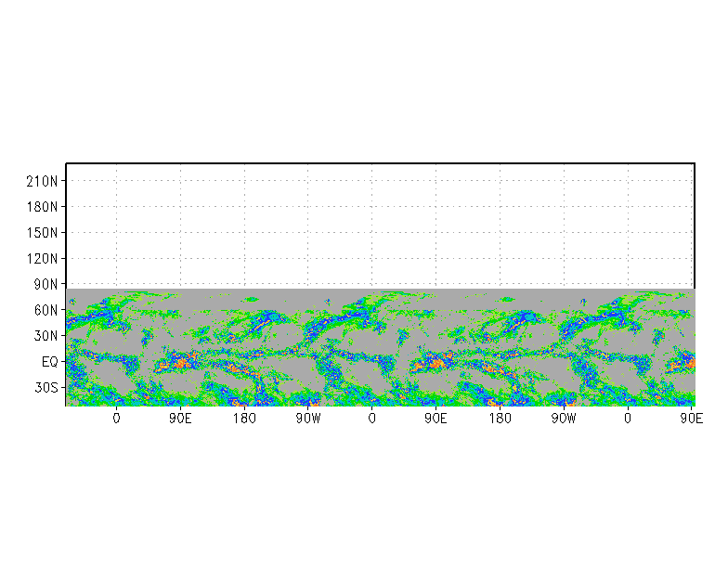The image size is (728, 568).
Task: Click the 60N latitude axis label
Action: [46, 310]
